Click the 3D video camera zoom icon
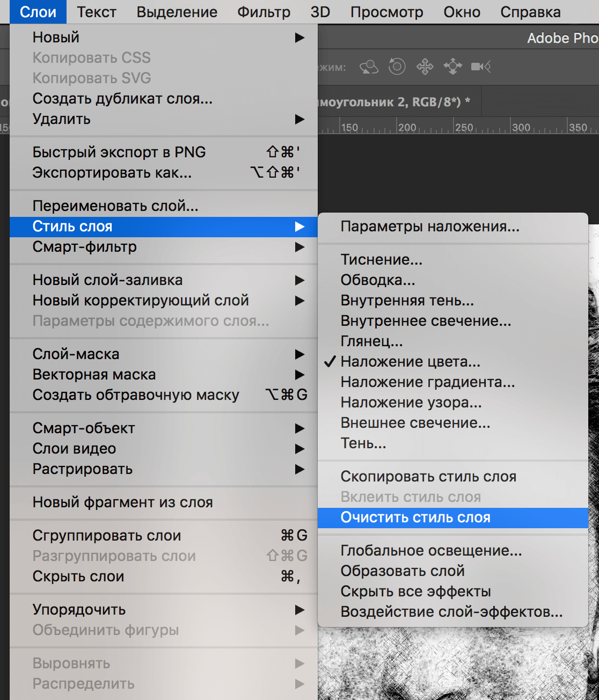The image size is (599, 700). point(480,67)
